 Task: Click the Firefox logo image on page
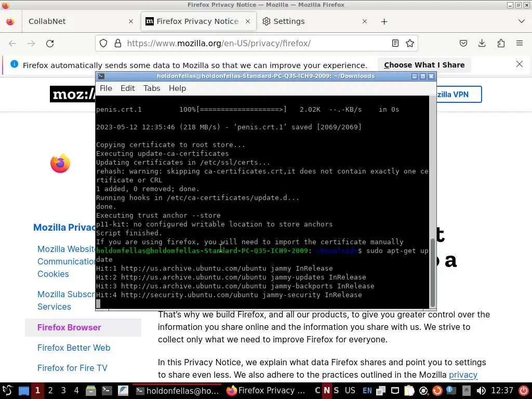pyautogui.click(x=60, y=163)
